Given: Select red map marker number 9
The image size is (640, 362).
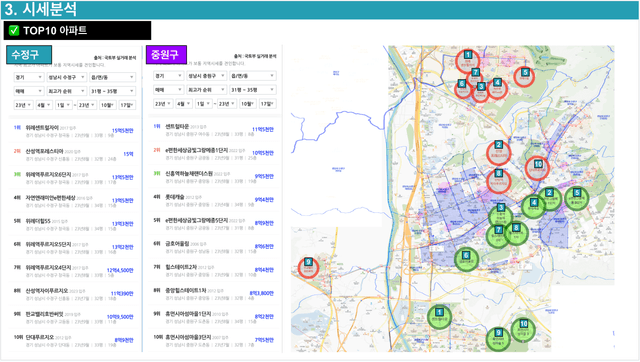Looking at the screenshot, I should [308, 268].
